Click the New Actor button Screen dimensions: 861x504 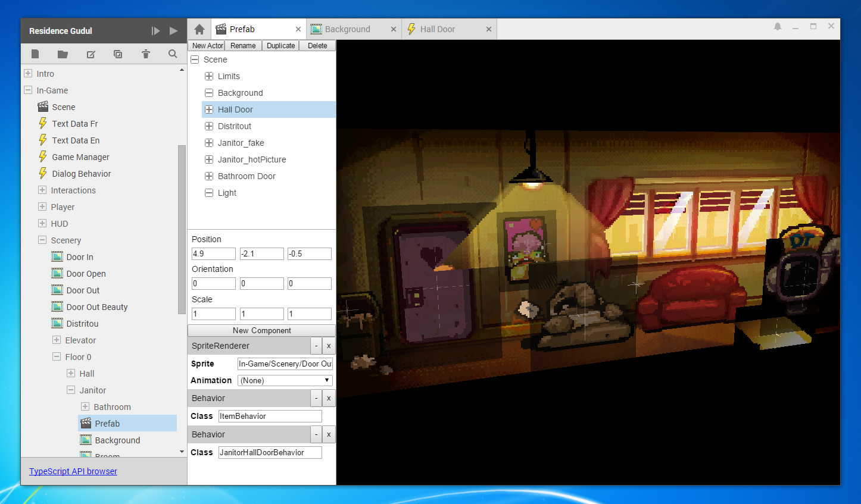click(207, 46)
